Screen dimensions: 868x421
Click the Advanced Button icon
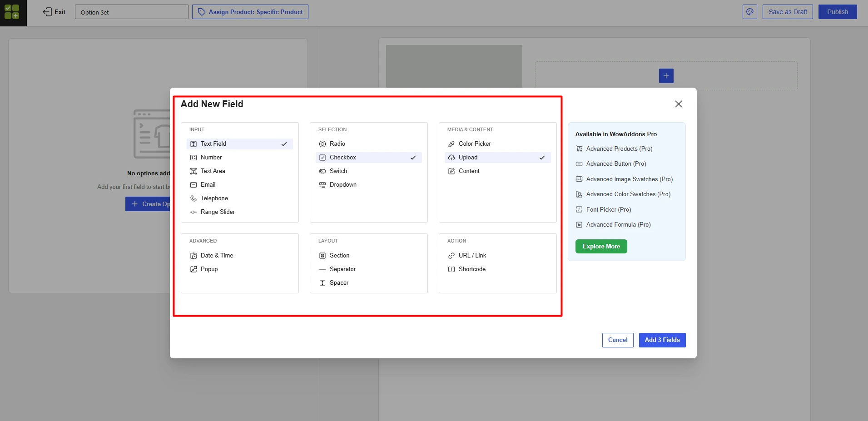(579, 164)
